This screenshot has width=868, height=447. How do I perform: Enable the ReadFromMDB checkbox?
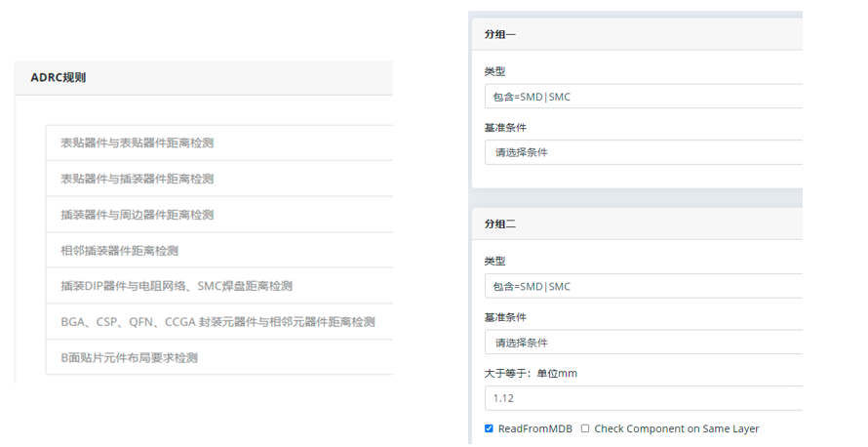[x=489, y=428]
